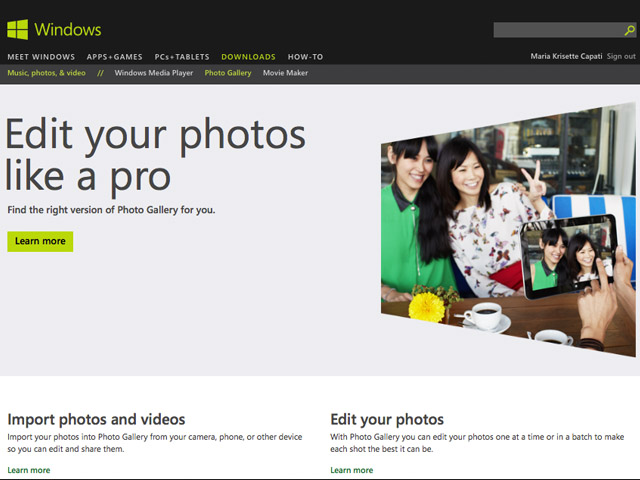
Task: Open Learn more under Edit your photos
Action: coord(351,470)
